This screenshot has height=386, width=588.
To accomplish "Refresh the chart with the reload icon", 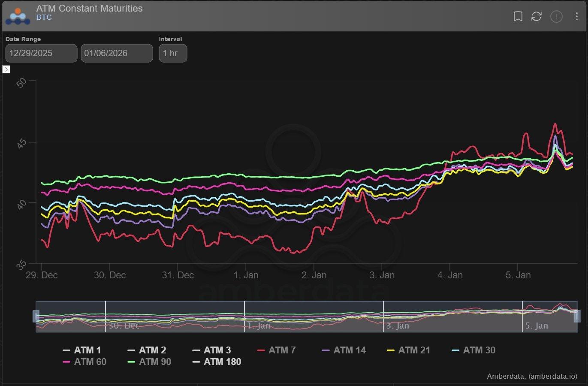I will pyautogui.click(x=537, y=17).
